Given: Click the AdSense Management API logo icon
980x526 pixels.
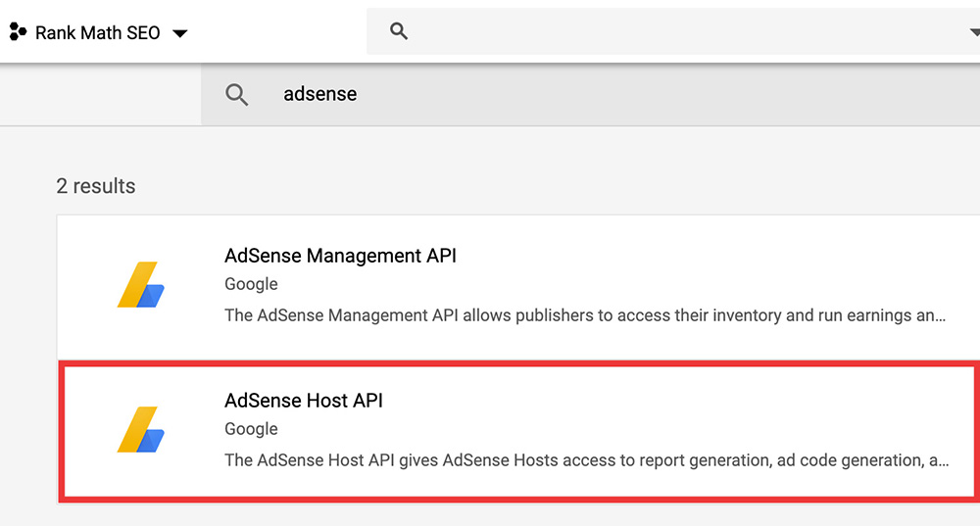Looking at the screenshot, I should (x=140, y=285).
